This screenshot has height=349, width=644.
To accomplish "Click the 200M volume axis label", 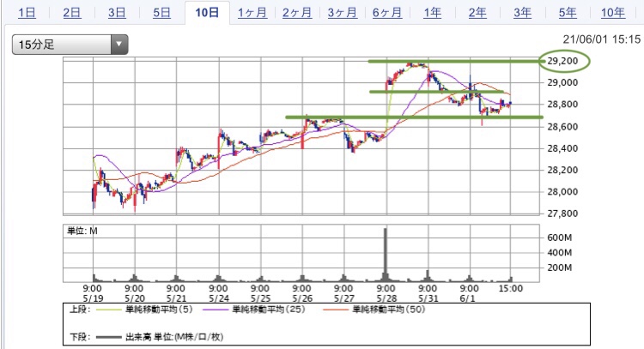I will point(559,268).
